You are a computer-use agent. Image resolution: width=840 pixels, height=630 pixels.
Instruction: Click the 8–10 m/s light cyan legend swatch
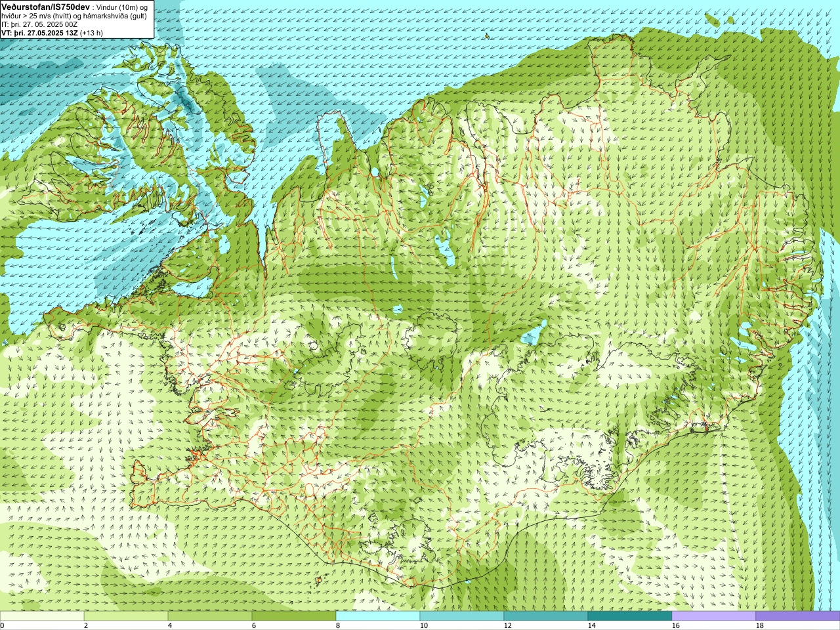pyautogui.click(x=378, y=616)
